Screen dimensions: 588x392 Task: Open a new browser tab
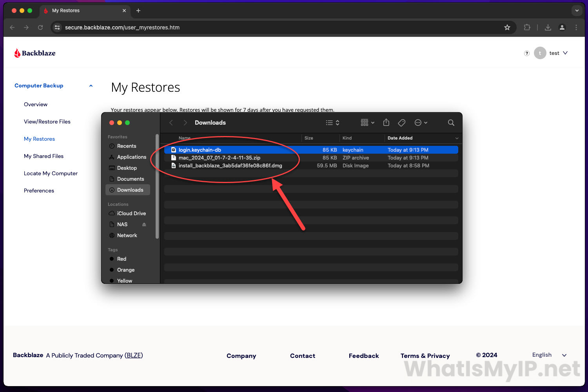[x=138, y=11]
